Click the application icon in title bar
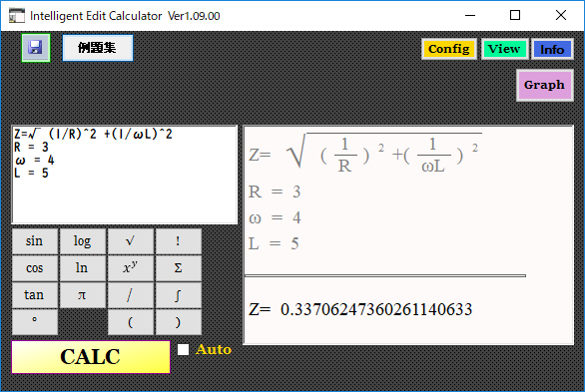The image size is (585, 392). pos(17,16)
